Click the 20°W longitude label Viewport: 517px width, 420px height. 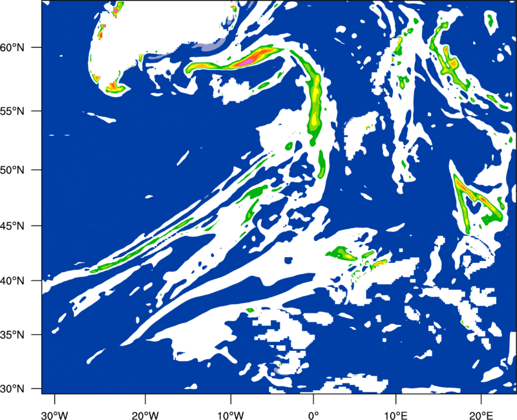[x=145, y=415]
